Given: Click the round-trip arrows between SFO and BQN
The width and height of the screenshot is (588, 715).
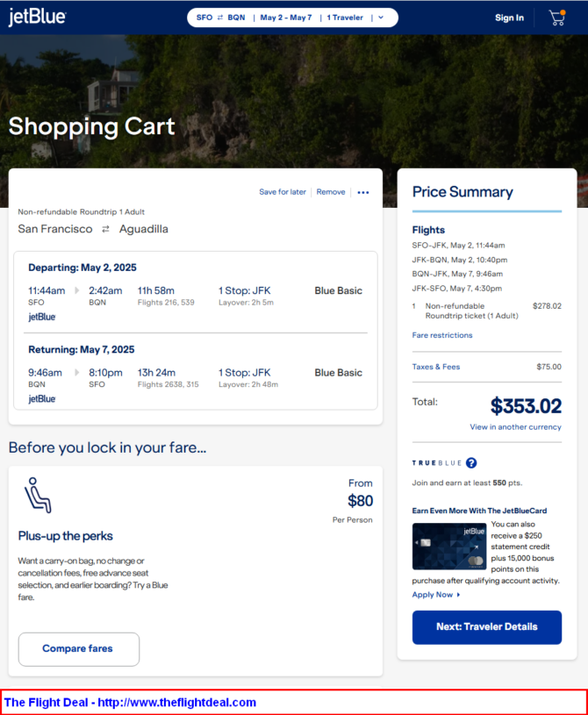Looking at the screenshot, I should click(x=219, y=18).
